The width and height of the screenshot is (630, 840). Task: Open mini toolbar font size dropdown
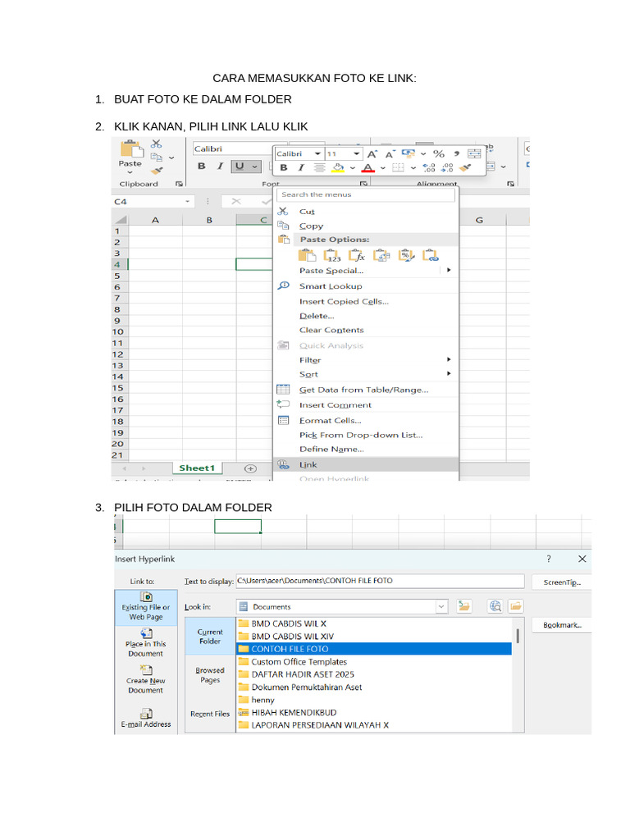point(356,153)
